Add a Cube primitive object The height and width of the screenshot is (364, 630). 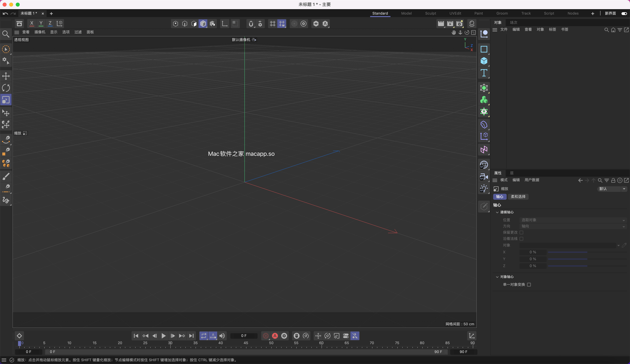click(x=484, y=61)
